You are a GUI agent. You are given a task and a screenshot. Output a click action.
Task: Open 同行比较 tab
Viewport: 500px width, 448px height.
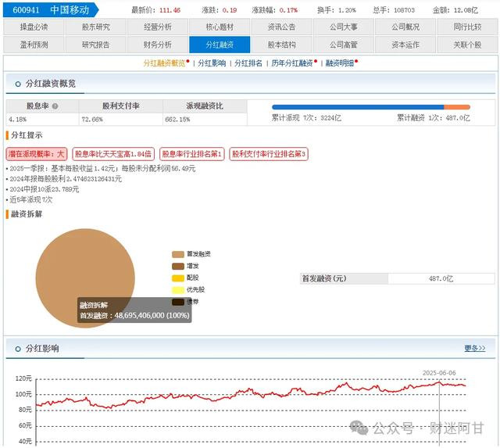coord(467,27)
